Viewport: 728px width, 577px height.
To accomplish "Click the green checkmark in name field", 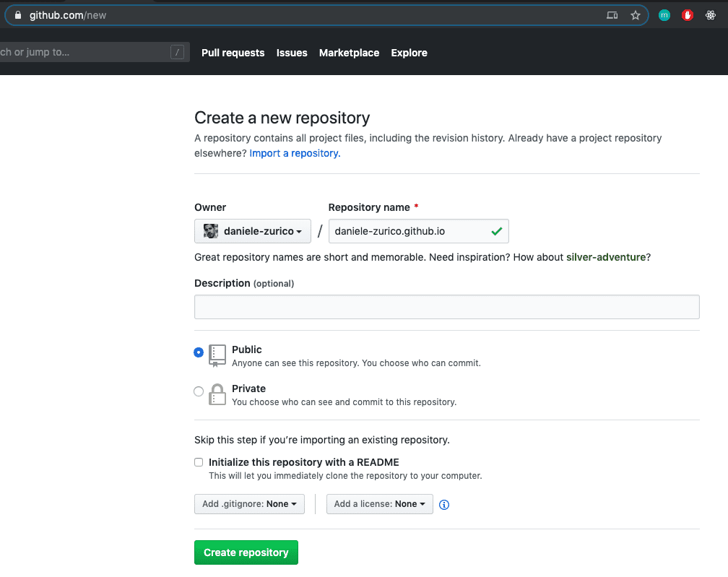I will tap(496, 230).
